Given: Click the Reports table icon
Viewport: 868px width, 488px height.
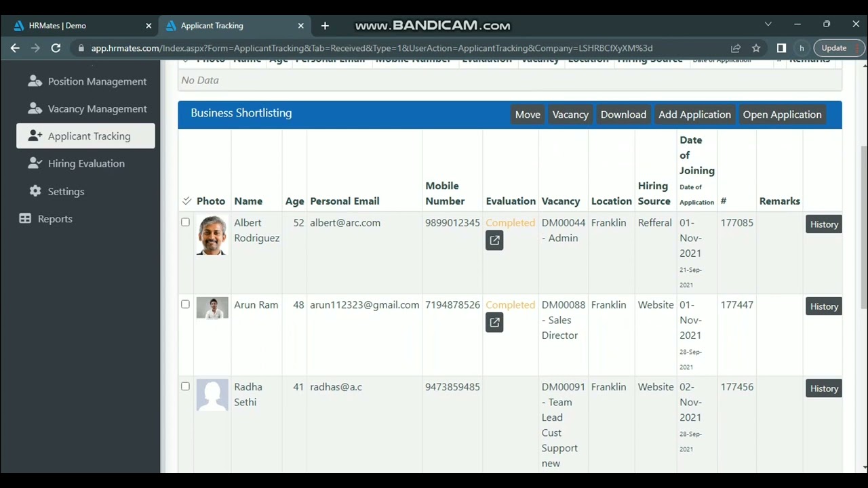Looking at the screenshot, I should click(x=25, y=219).
